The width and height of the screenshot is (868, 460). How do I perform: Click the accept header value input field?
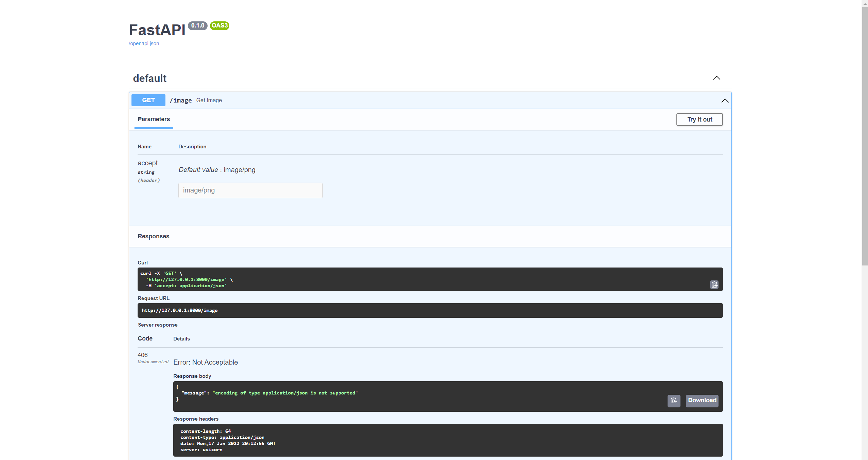[250, 190]
